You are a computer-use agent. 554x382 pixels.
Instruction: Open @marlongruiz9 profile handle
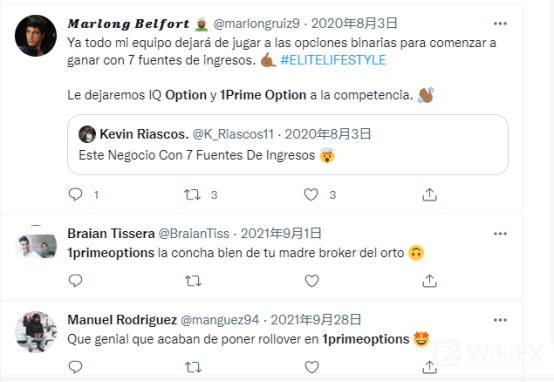tap(257, 24)
